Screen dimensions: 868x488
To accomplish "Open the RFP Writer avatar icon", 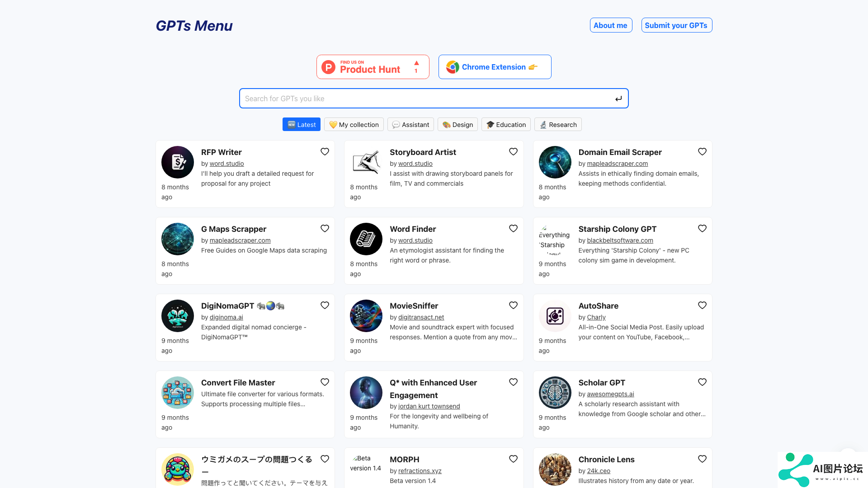I will pyautogui.click(x=178, y=162).
